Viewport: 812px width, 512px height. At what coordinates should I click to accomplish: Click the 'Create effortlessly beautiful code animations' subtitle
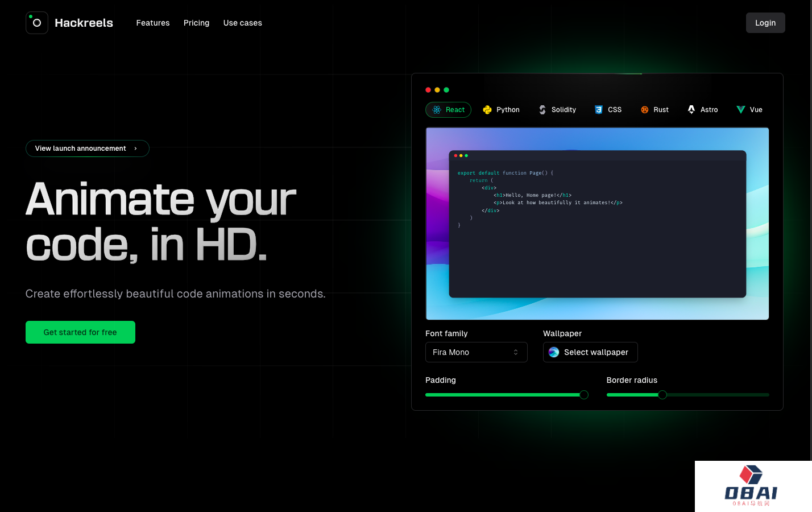(x=176, y=294)
